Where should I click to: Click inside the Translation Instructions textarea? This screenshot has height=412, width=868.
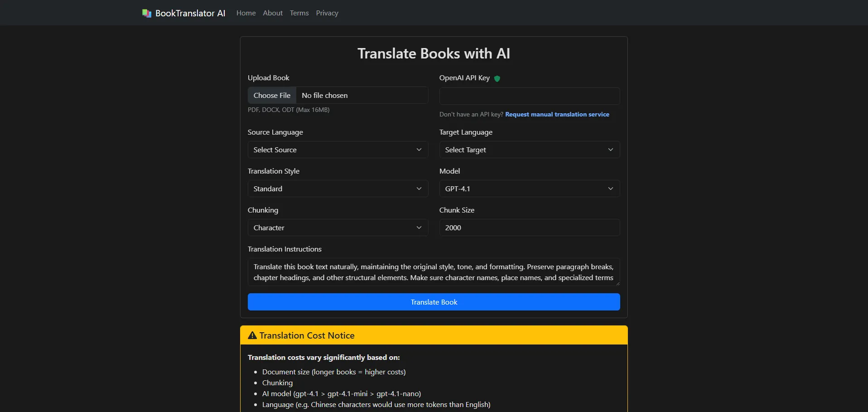pos(433,272)
